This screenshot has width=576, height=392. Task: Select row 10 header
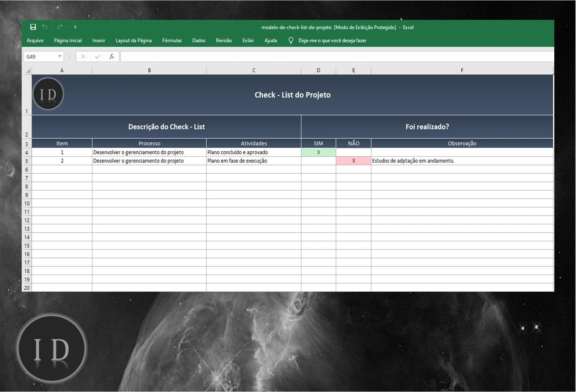pos(27,203)
